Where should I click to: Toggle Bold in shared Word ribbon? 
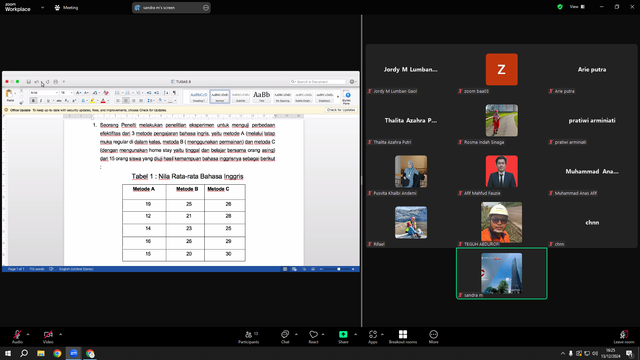coord(33,100)
